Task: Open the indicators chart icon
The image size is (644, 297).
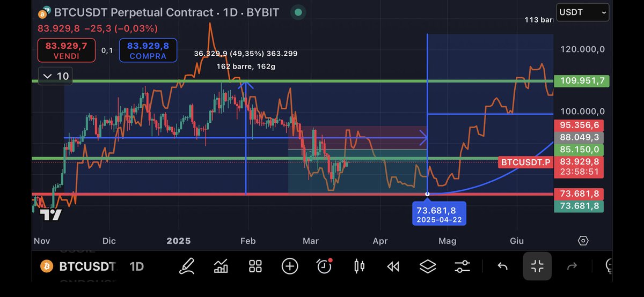Action: (221, 266)
